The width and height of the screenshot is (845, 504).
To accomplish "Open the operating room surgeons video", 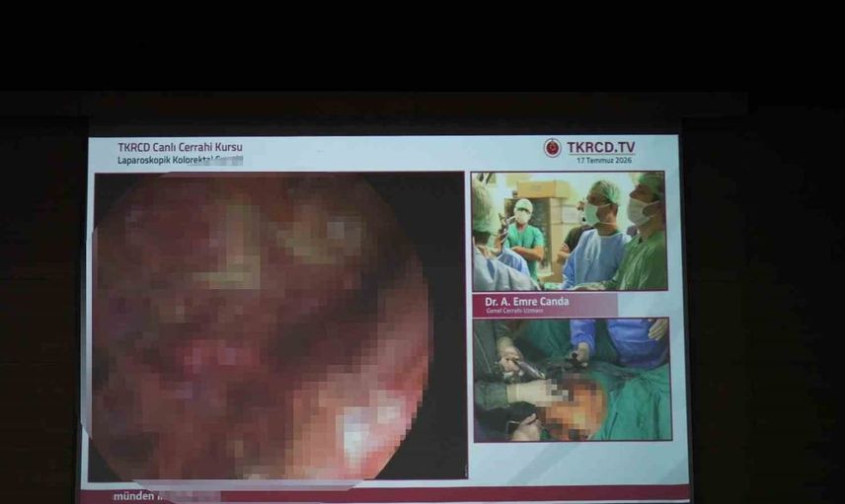I will (x=569, y=231).
